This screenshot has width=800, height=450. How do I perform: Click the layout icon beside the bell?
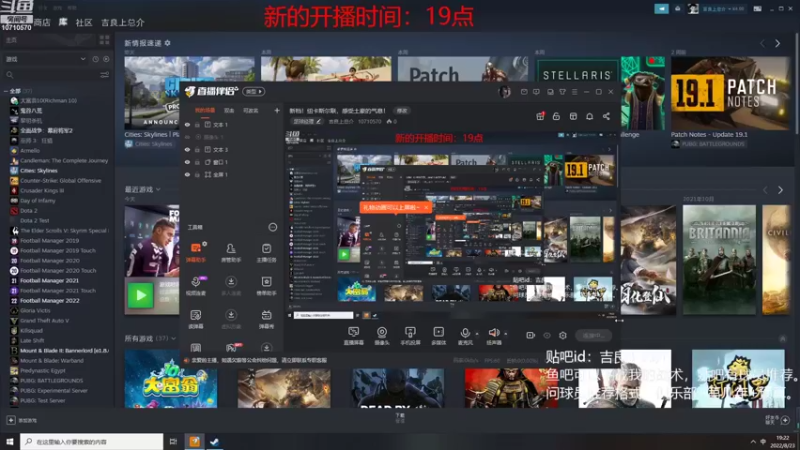573,116
